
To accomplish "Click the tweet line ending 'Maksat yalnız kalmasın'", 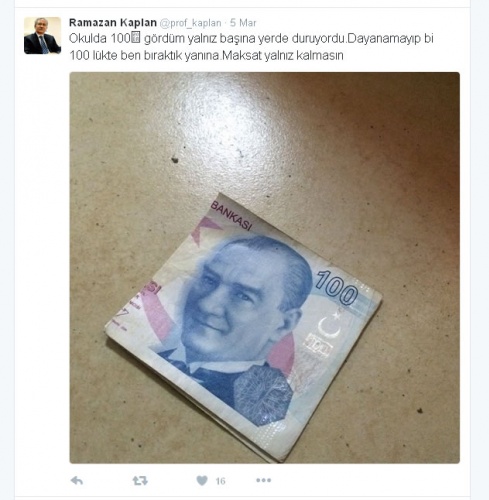I will click(206, 55).
